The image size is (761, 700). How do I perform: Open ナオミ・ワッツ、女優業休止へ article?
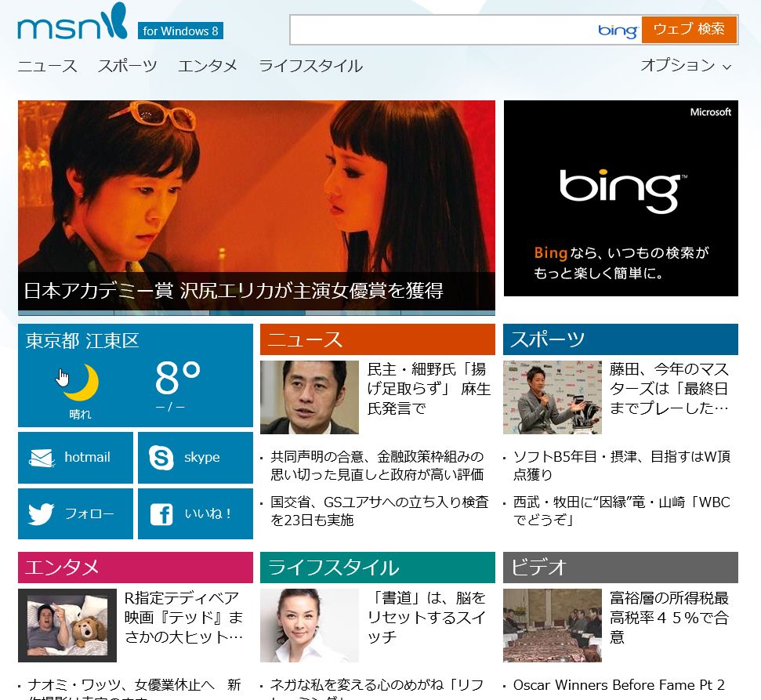pyautogui.click(x=135, y=690)
